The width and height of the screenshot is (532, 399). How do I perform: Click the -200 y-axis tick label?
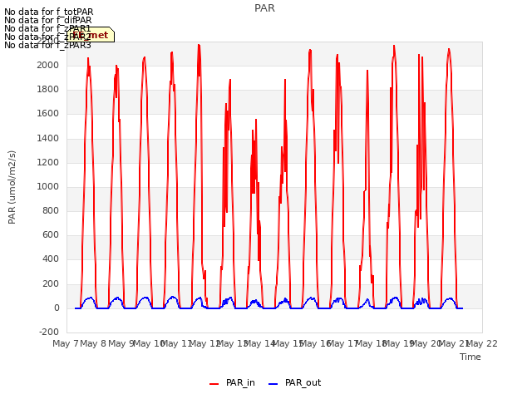pos(49,332)
